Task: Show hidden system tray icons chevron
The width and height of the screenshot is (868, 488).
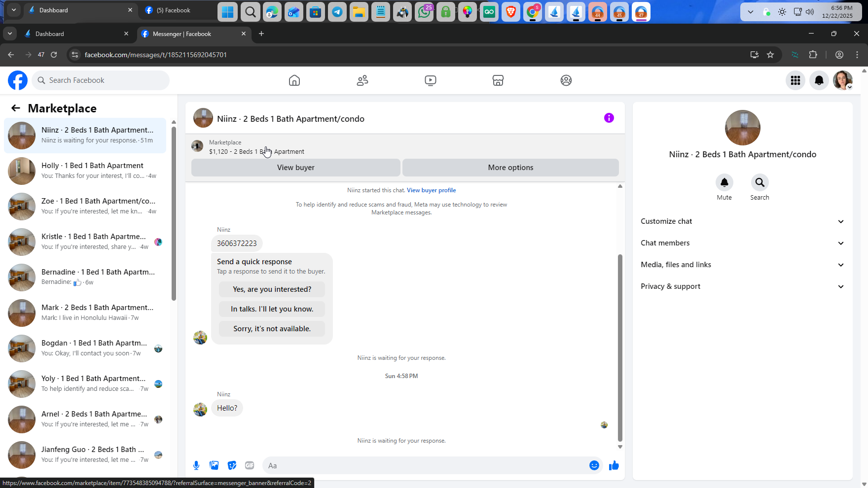Action: pyautogui.click(x=751, y=12)
